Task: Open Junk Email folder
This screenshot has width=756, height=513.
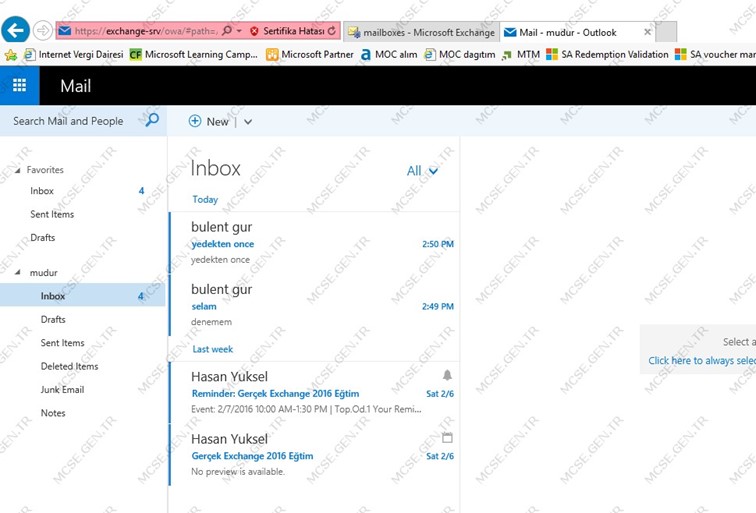Action: [62, 390]
